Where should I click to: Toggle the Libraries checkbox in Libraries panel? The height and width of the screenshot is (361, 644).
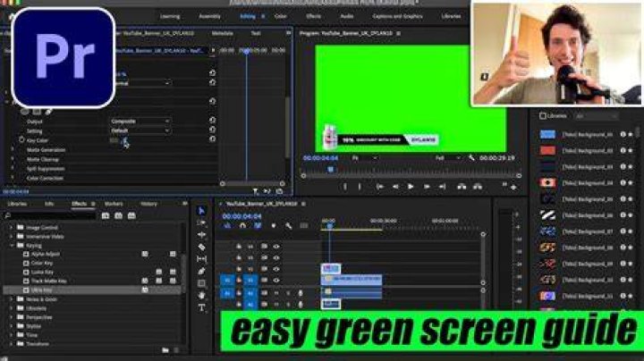[543, 116]
